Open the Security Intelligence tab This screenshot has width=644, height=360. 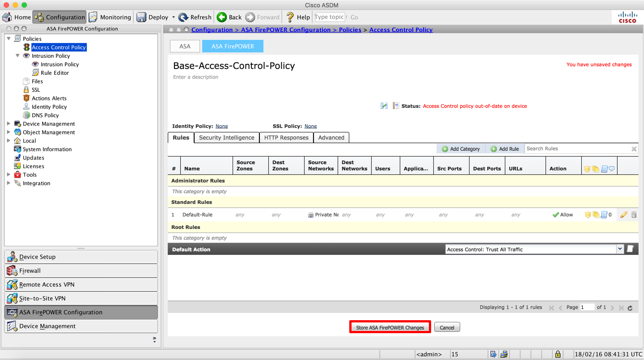(227, 137)
